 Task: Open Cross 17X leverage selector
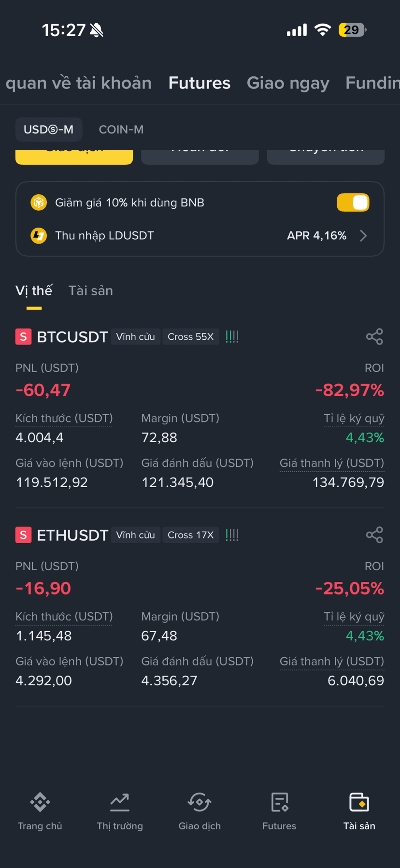pyautogui.click(x=190, y=535)
